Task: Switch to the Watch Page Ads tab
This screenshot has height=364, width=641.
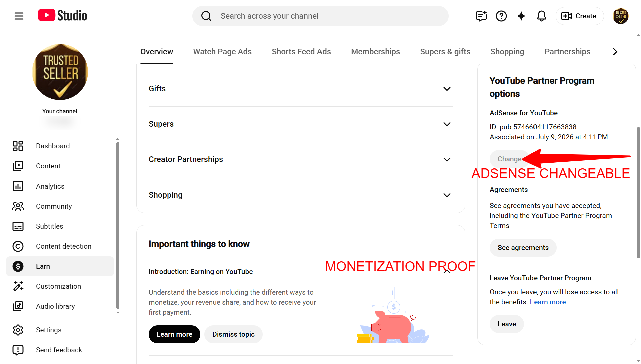Action: 222,52
